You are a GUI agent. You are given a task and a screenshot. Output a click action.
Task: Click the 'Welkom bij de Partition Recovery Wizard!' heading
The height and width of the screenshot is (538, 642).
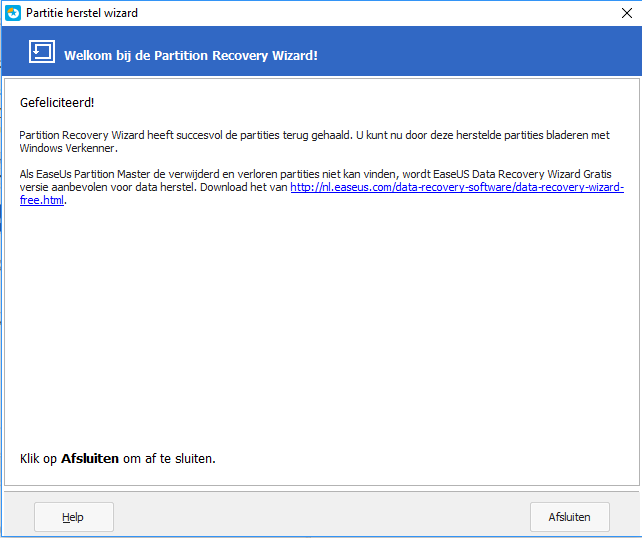190,54
